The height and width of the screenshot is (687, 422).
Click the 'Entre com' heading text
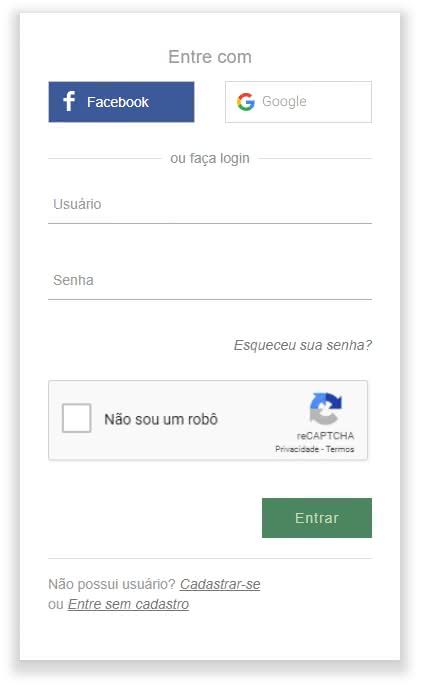click(x=210, y=57)
